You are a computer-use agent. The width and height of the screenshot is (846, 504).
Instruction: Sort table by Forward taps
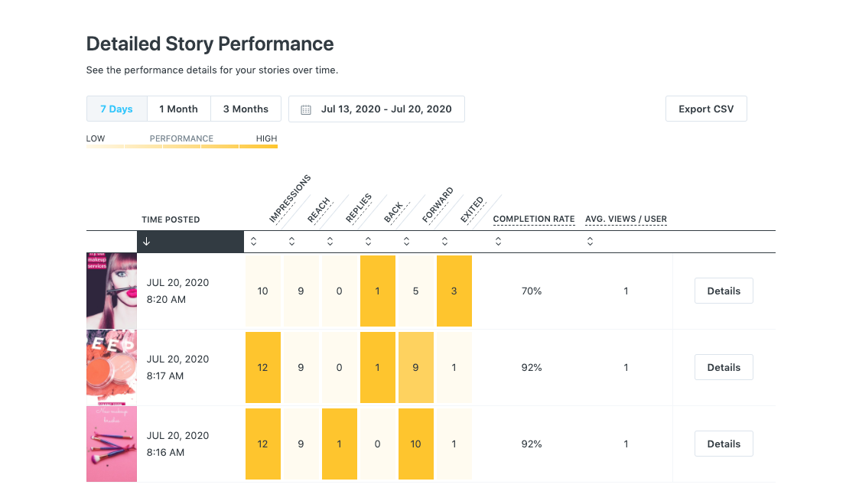coord(407,242)
